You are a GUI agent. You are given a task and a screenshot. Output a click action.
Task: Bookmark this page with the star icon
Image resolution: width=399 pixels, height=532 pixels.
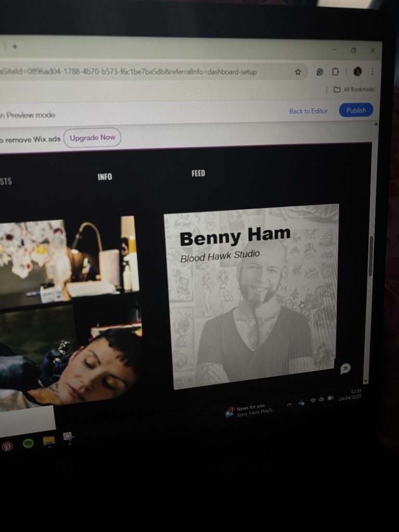coord(298,72)
